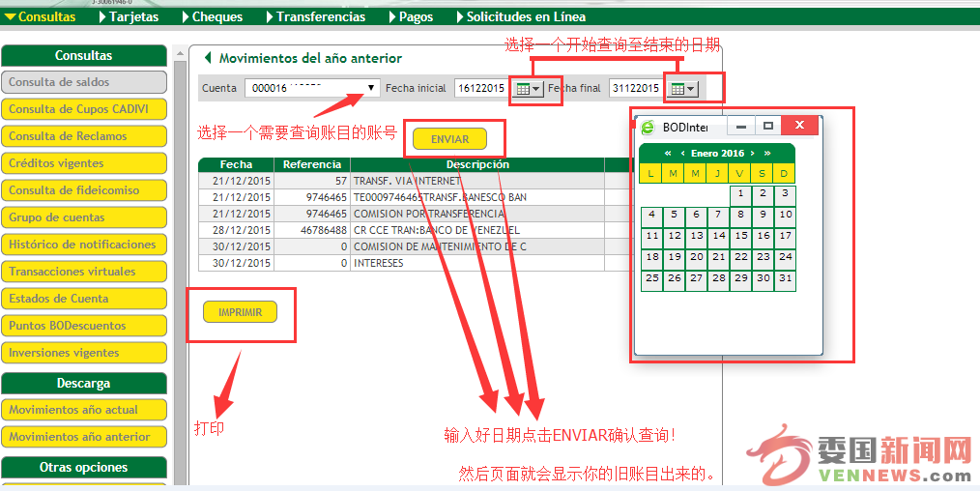Open the Fecha inicial calendar picker icon
Viewport: 980px width, 491px height.
(x=527, y=89)
